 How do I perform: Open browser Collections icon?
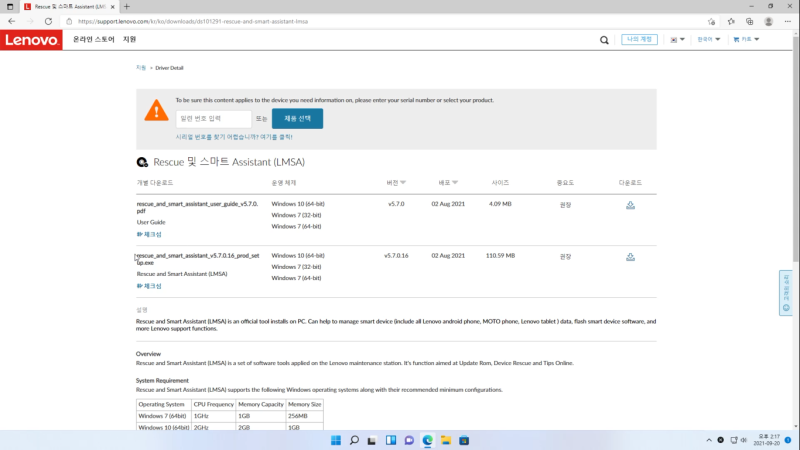749,21
